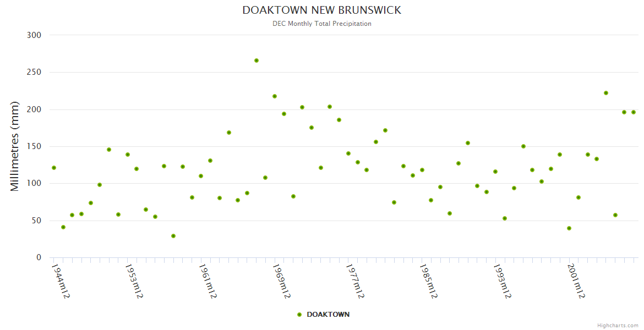Click the DOAKTOWN NEW BRUNSWICK chart title
Screen dimensions: 644x330
coord(322,10)
